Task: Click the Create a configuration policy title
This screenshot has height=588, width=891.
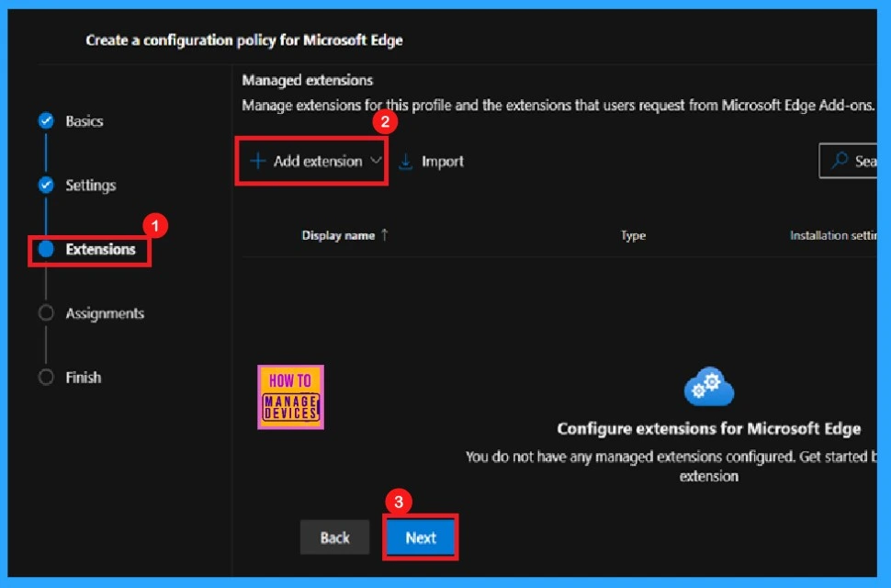Action: pyautogui.click(x=244, y=40)
